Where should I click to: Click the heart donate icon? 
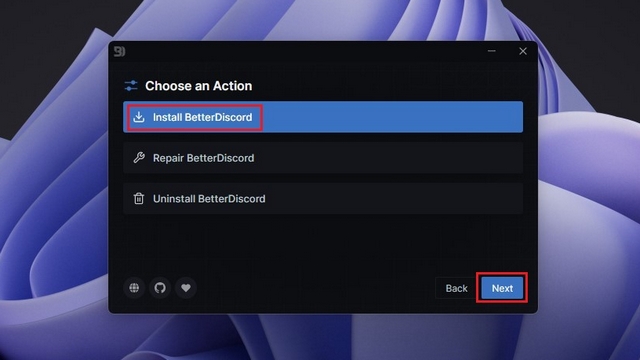pos(186,288)
